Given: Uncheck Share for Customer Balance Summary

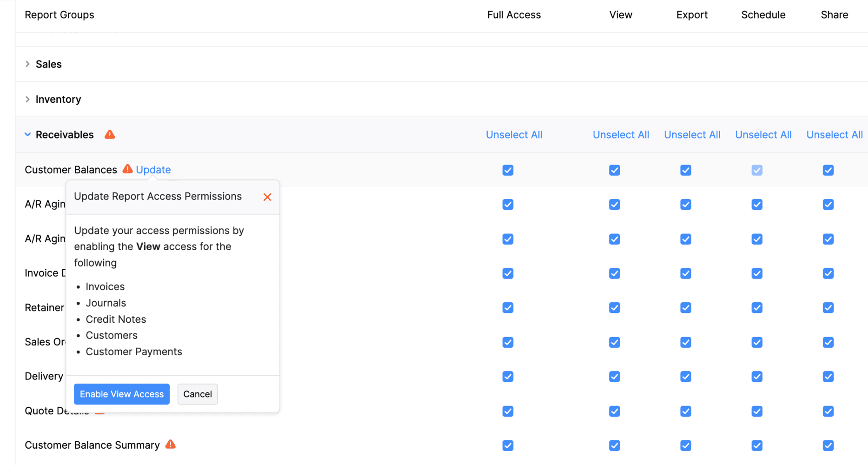Looking at the screenshot, I should 828,445.
